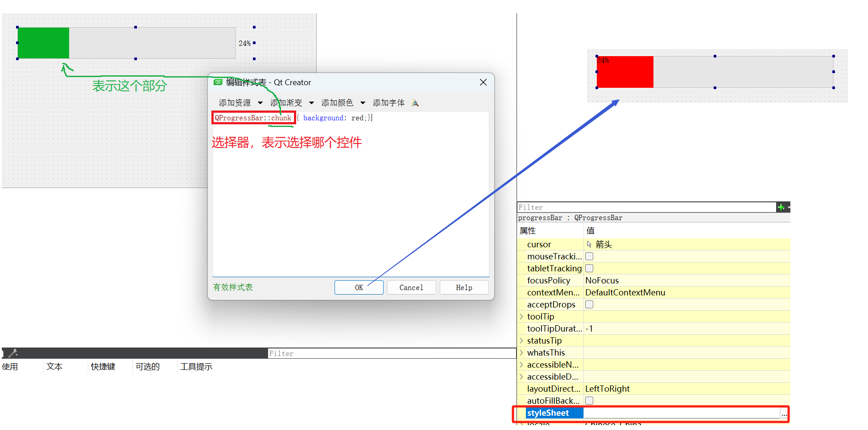This screenshot has height=430, width=868.
Task: Click the DefaultContextMenu value
Action: (625, 292)
